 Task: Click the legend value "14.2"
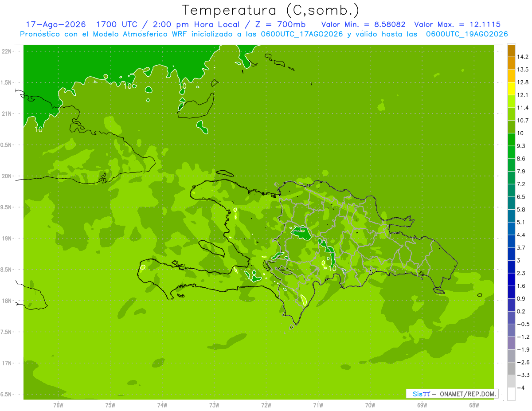click(523, 57)
